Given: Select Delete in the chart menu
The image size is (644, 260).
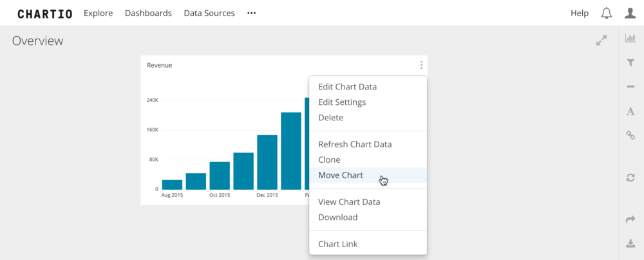Looking at the screenshot, I should point(368,118).
